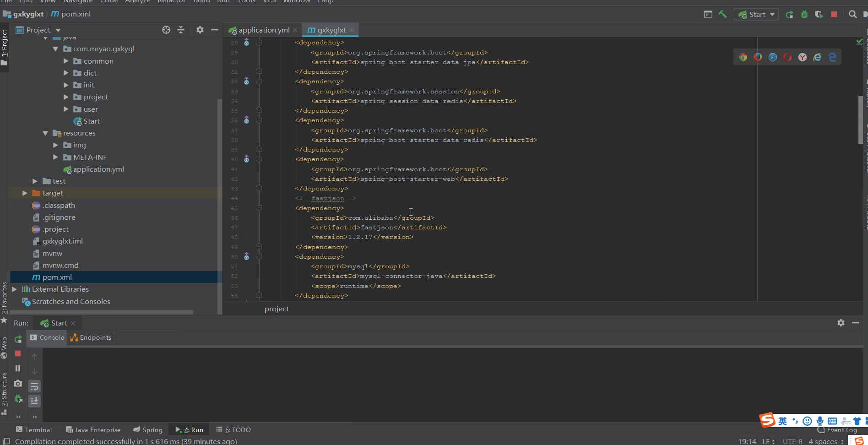This screenshot has height=445, width=868.
Task: Open the Endpoints tab in Run panel
Action: tap(91, 337)
